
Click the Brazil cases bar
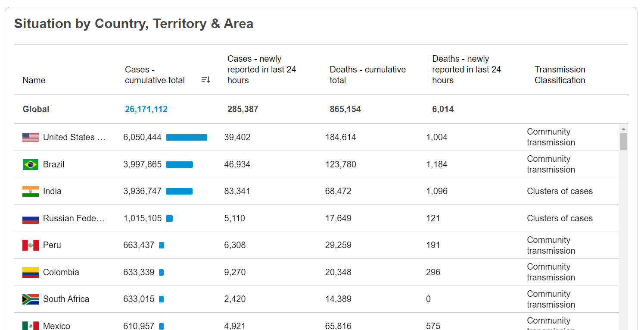(179, 164)
